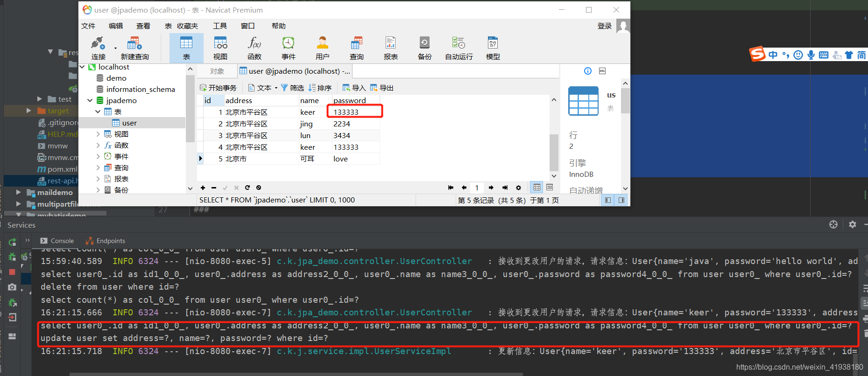
Task: Stop loading with the stop icon
Action: (x=259, y=188)
